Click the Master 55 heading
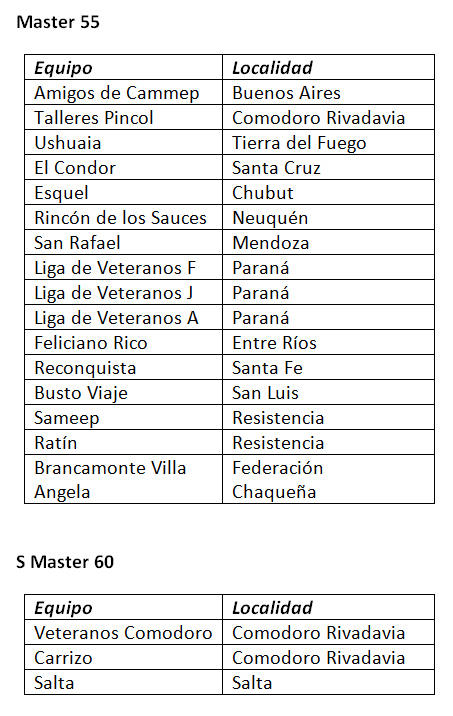 point(58,22)
